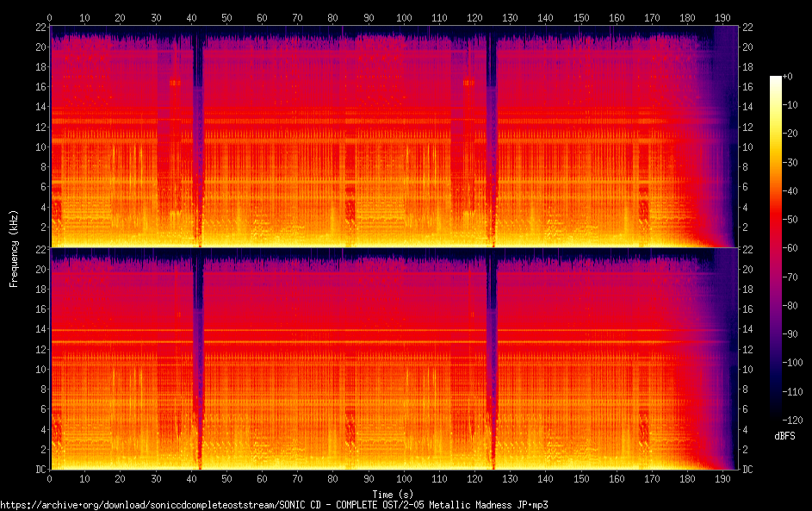Viewport: 812px width, 511px height.
Task: Open the archive.org URL at the bottom
Action: 274,504
